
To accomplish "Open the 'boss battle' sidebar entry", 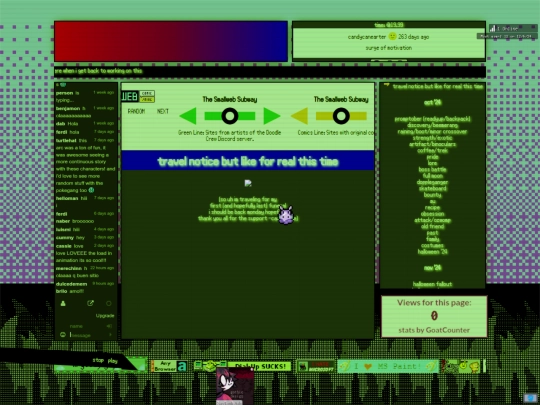I will (433, 169).
